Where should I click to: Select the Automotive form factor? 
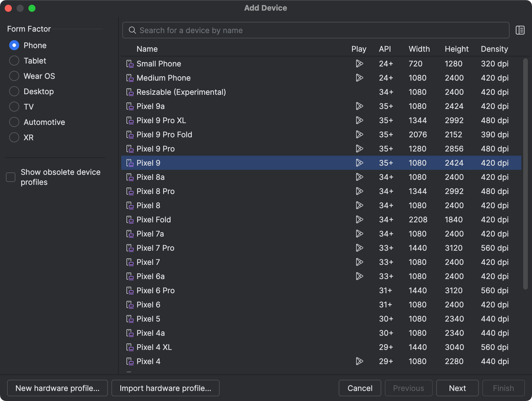coord(14,122)
